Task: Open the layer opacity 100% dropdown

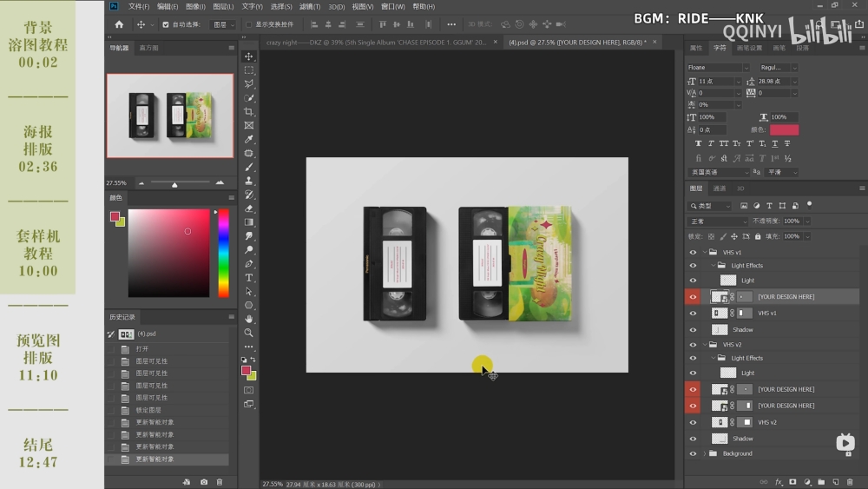Action: coord(807,221)
